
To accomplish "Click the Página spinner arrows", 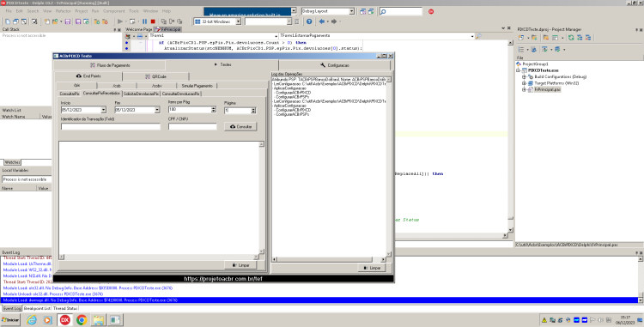I will (x=253, y=111).
